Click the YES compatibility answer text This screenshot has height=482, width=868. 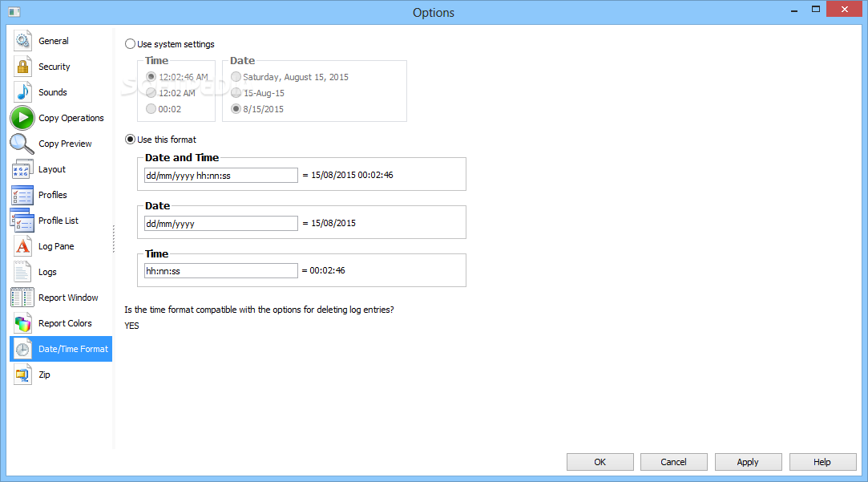[x=131, y=326]
